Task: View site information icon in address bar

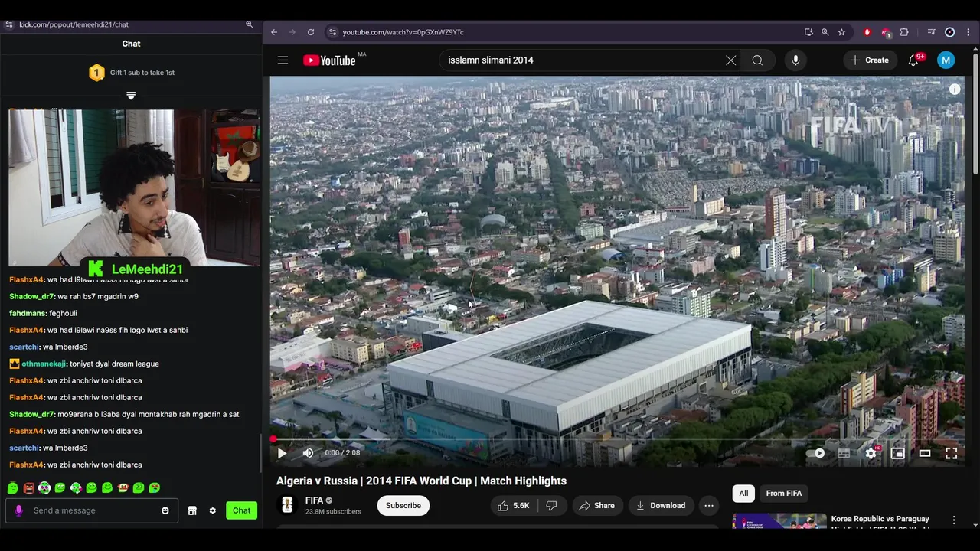Action: point(332,32)
